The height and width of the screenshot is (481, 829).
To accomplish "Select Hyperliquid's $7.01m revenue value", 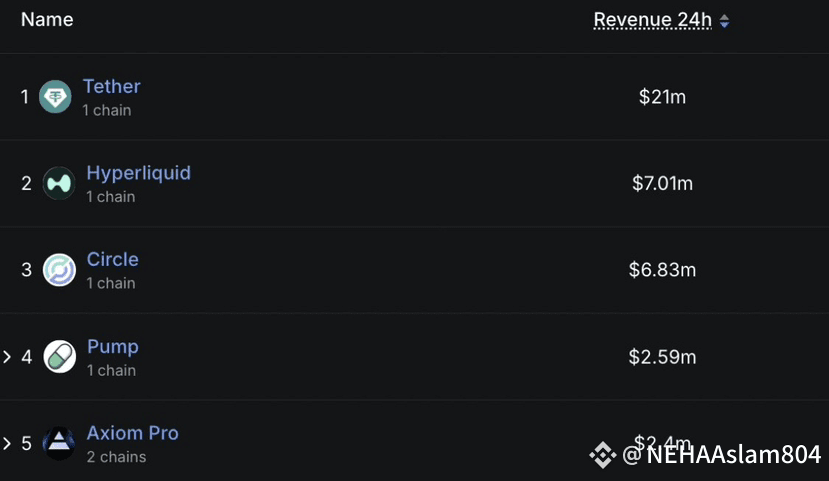I will pyautogui.click(x=662, y=183).
